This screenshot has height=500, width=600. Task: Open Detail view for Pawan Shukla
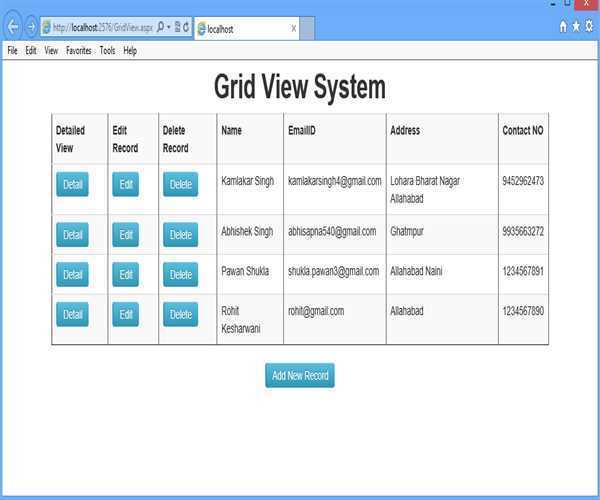(x=72, y=275)
